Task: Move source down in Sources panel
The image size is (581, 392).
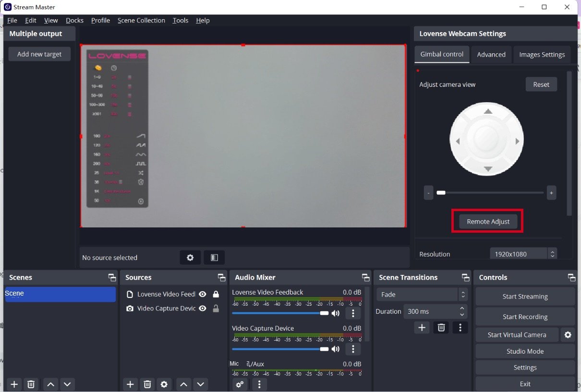Action: [x=200, y=384]
